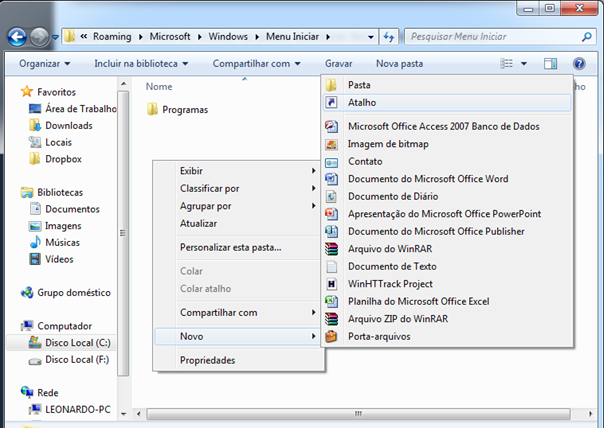Choose Atualizar in context menu
Screen dimensions: 604x428
click(x=238, y=223)
